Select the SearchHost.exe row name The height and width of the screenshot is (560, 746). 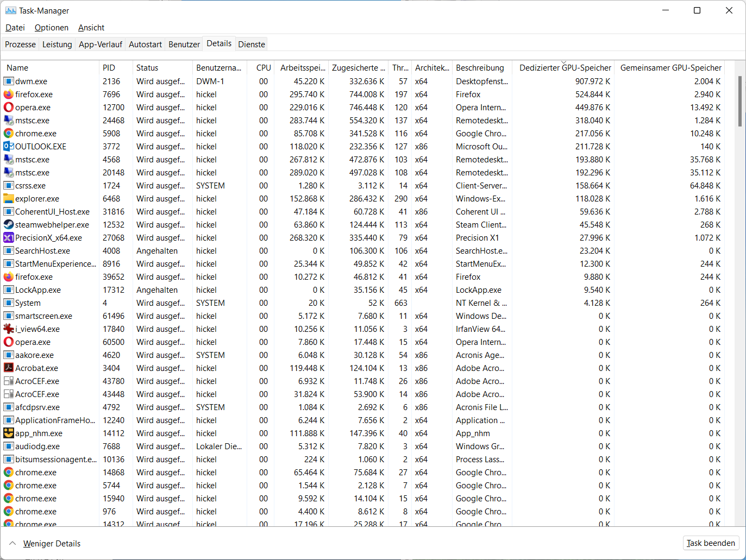[42, 251]
